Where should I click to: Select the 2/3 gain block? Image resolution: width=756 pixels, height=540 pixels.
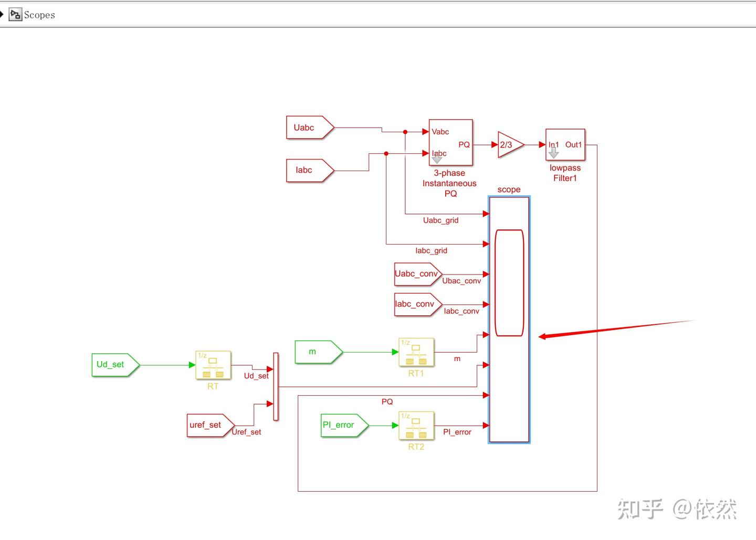510,145
